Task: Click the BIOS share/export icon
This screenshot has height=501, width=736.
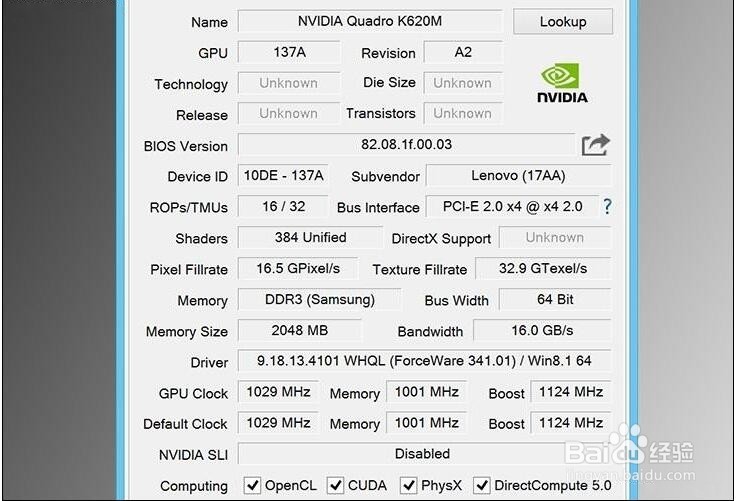Action: pos(595,146)
